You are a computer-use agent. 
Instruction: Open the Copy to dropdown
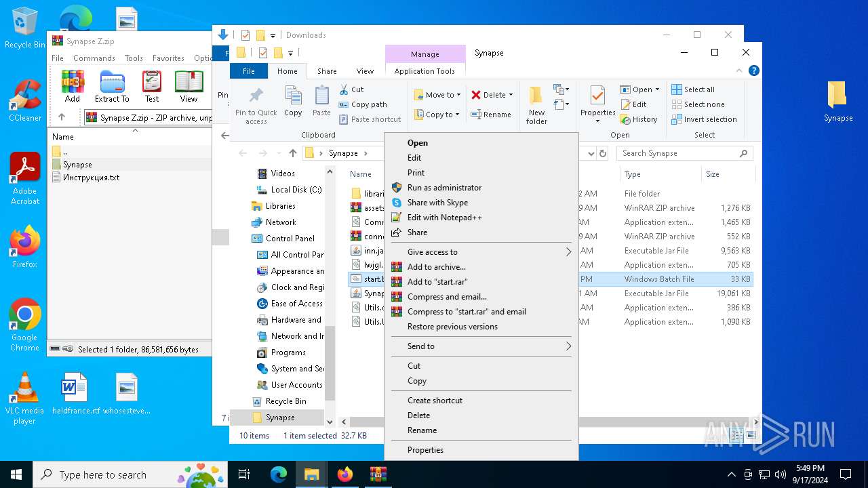click(x=437, y=115)
